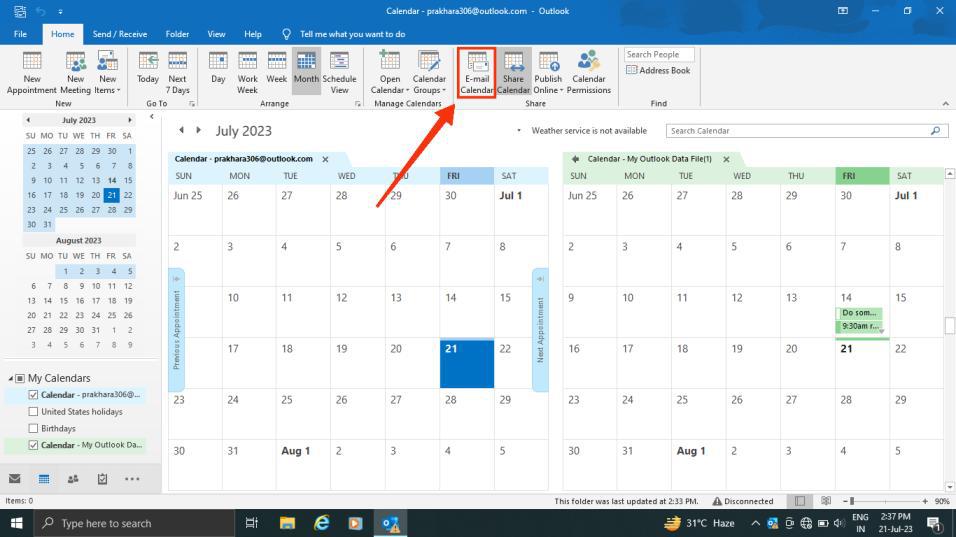956x537 pixels.
Task: Open more navigation options (ellipsis)
Action: tap(132, 479)
